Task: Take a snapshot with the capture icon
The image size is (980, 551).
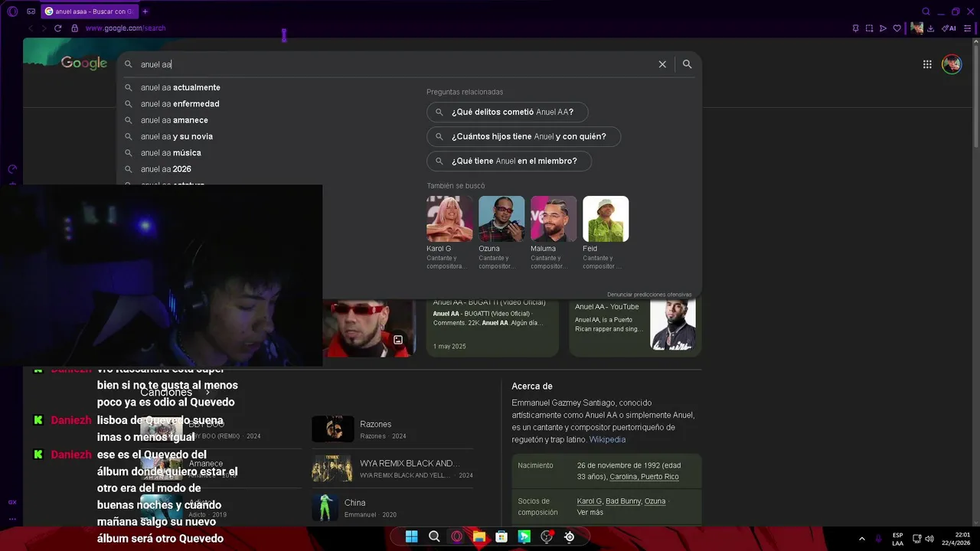Action: pos(869,28)
